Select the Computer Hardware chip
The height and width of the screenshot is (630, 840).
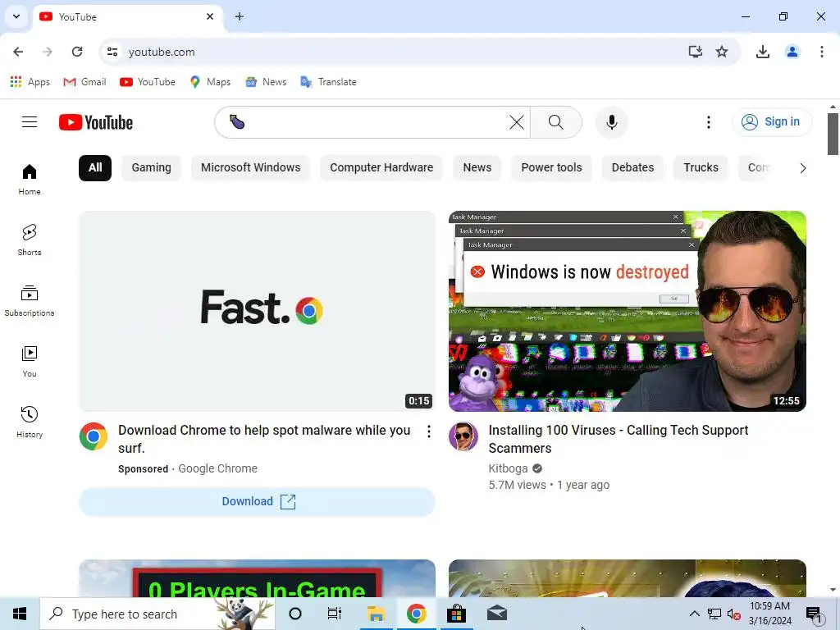click(x=381, y=167)
